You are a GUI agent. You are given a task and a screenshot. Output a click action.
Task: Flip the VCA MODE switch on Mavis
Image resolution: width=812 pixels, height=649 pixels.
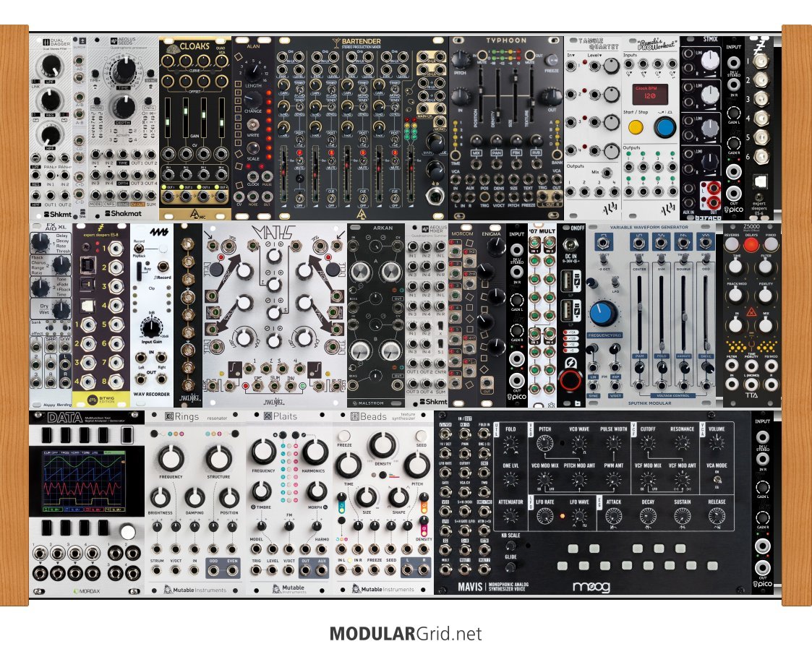pyautogui.click(x=717, y=480)
